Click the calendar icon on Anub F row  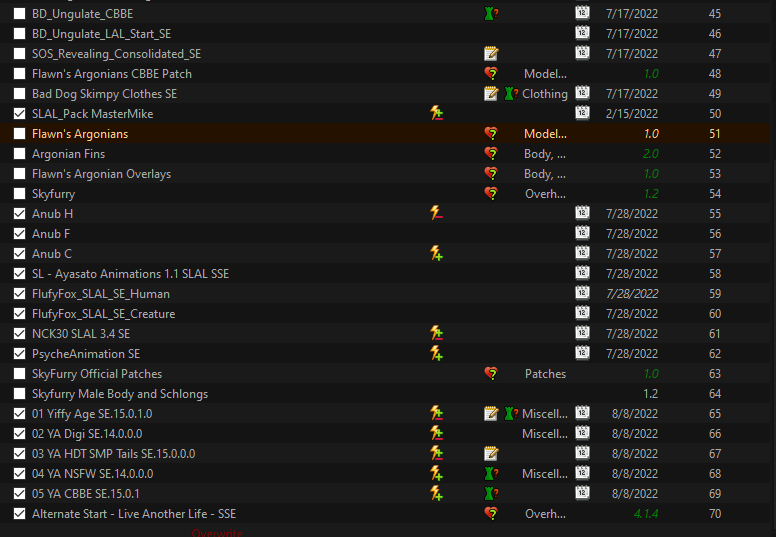582,233
